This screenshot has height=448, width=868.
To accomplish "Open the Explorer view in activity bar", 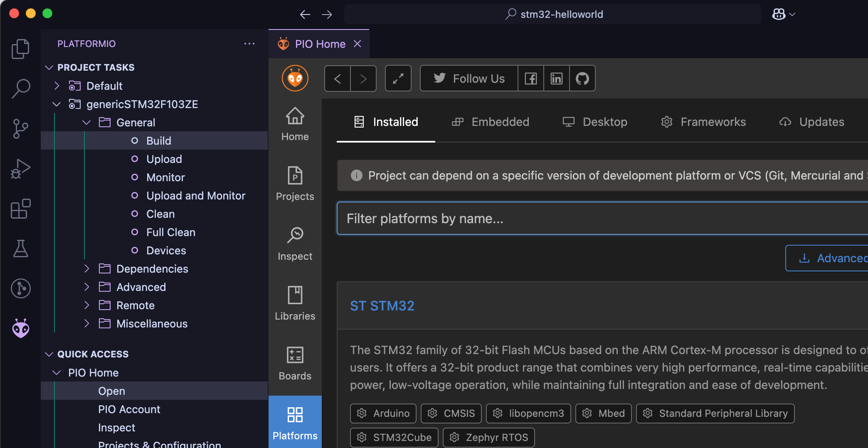I will coord(20,49).
